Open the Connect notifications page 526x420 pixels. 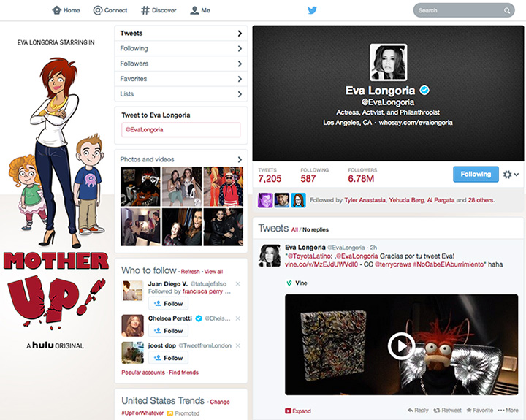pyautogui.click(x=110, y=10)
